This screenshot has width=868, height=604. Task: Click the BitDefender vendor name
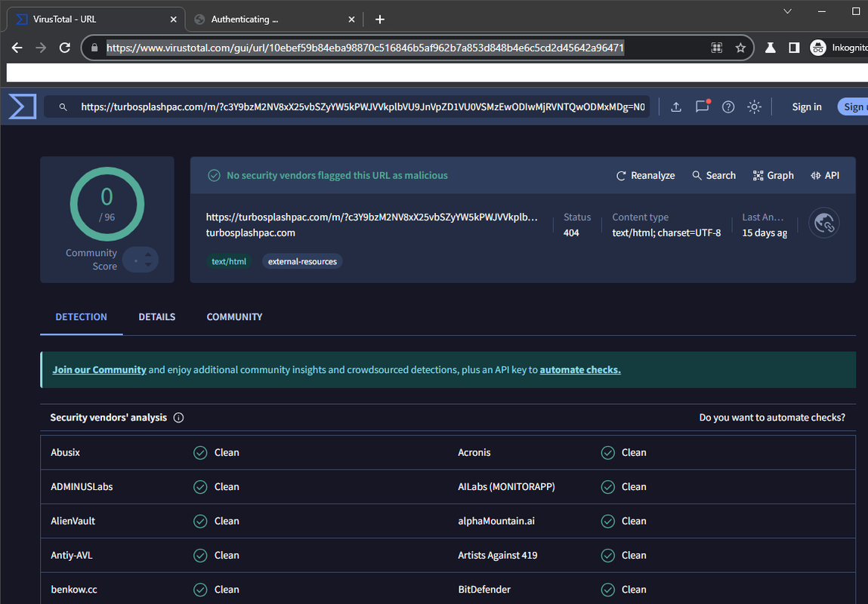tap(483, 590)
